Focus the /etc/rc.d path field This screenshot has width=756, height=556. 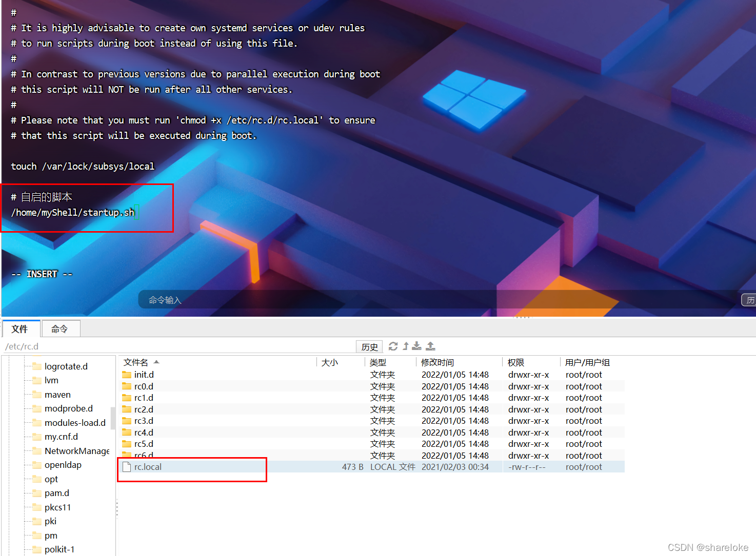click(x=180, y=346)
